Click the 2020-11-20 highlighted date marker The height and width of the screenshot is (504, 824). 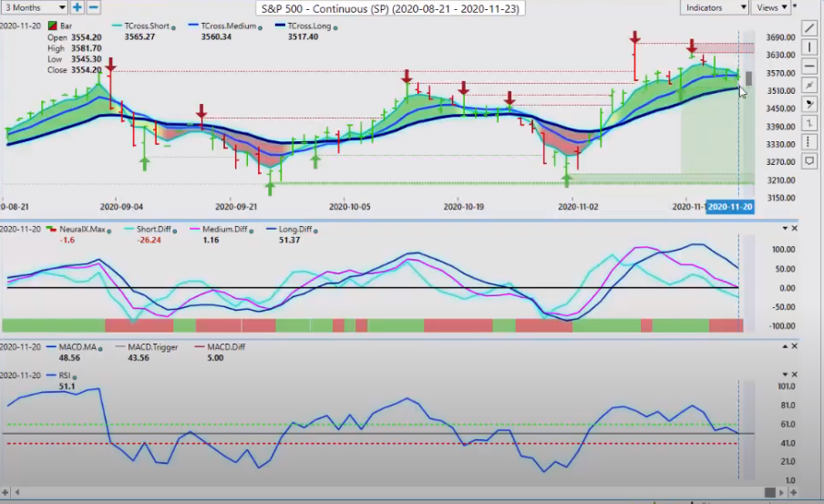click(x=729, y=207)
